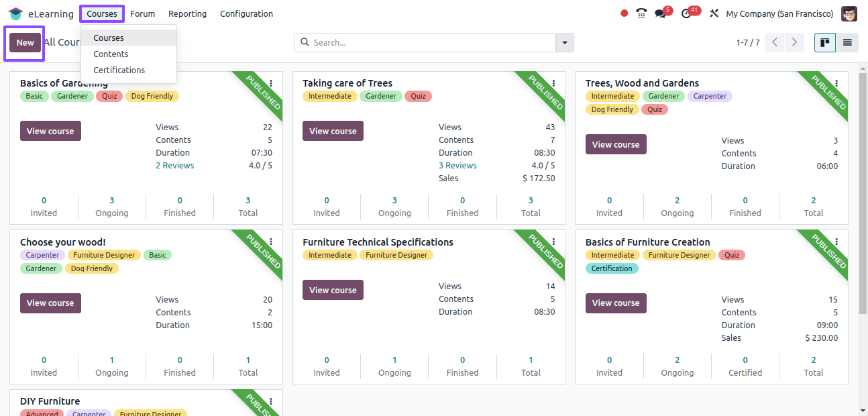Click the magnifier icon in the search box

coord(305,42)
